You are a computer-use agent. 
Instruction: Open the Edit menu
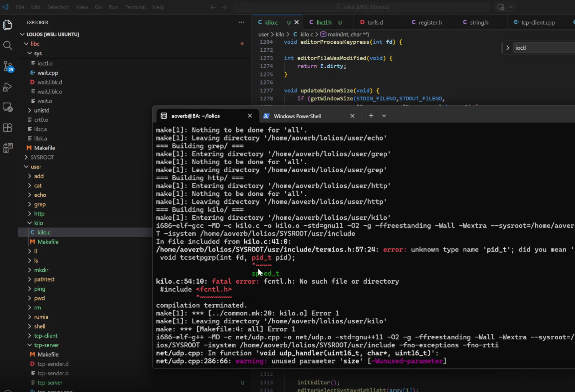[x=35, y=7]
